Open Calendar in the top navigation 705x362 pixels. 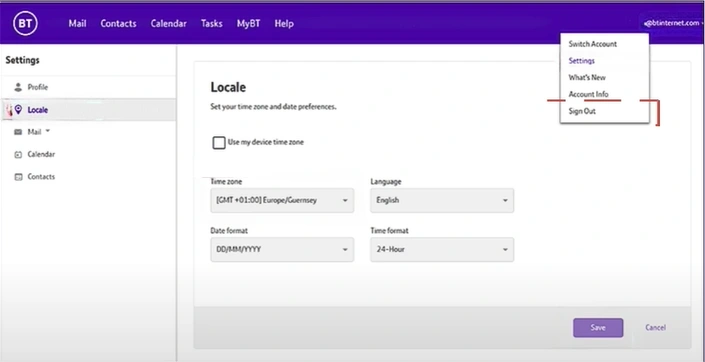click(169, 23)
